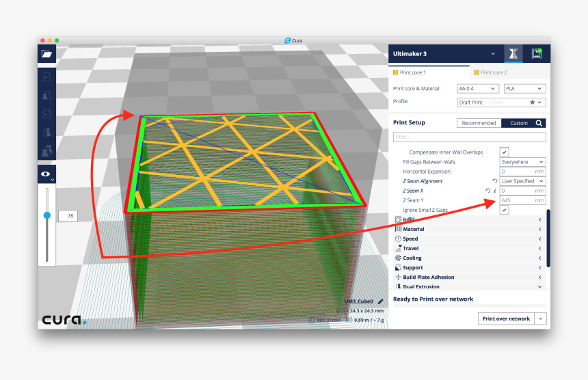Collapse the Dual Extrusion section
The height and width of the screenshot is (380, 588).
(x=539, y=286)
